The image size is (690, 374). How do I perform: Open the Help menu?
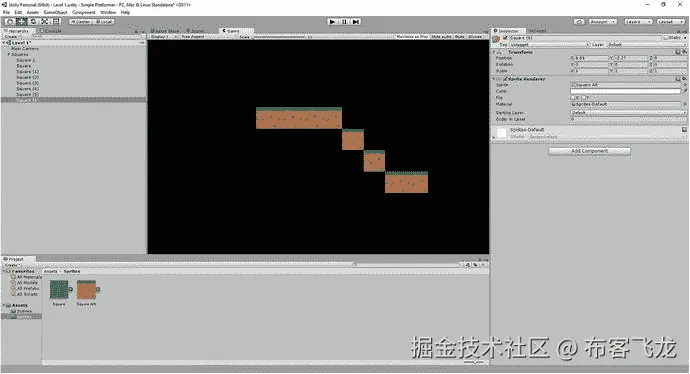[125, 12]
